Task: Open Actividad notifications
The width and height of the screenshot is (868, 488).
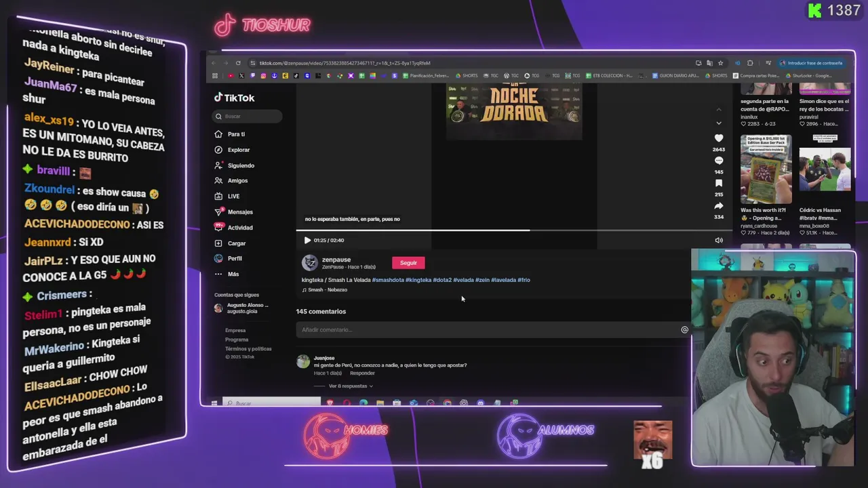Action: coord(240,228)
